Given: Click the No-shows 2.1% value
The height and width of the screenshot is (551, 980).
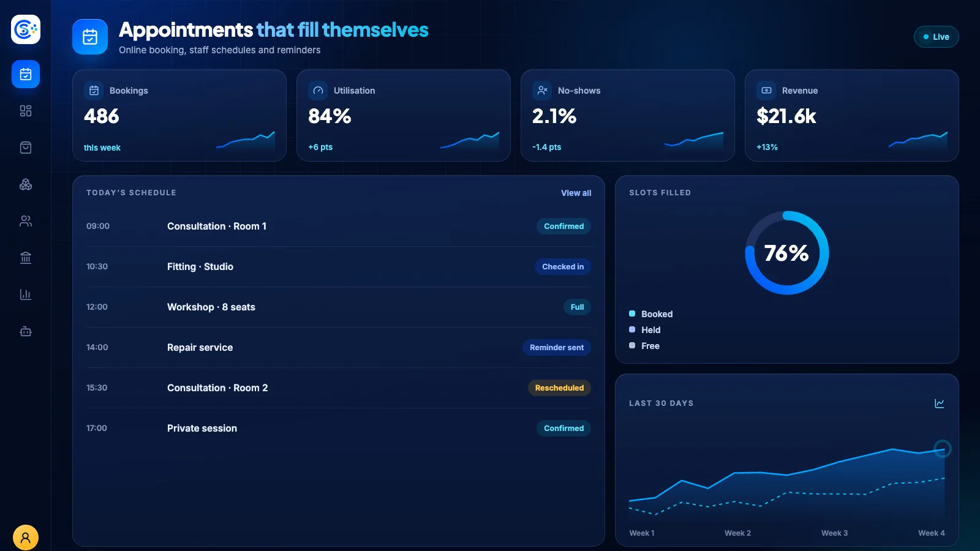Looking at the screenshot, I should coord(554,116).
